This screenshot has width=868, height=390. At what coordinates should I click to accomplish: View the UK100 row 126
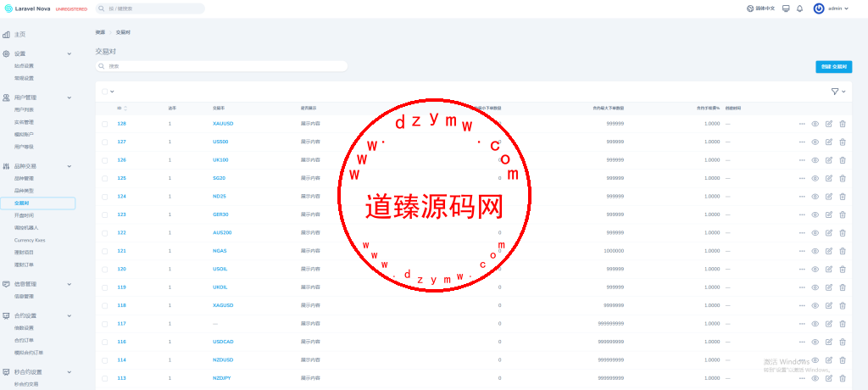pyautogui.click(x=815, y=160)
